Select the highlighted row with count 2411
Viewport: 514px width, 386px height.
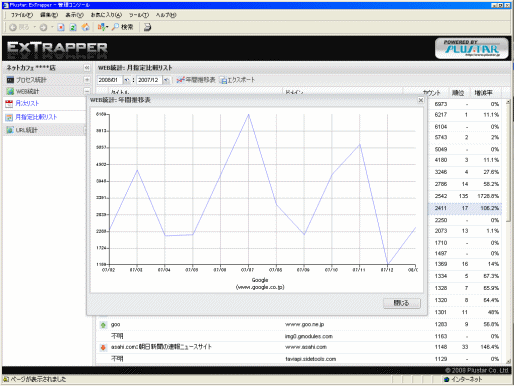click(x=465, y=208)
